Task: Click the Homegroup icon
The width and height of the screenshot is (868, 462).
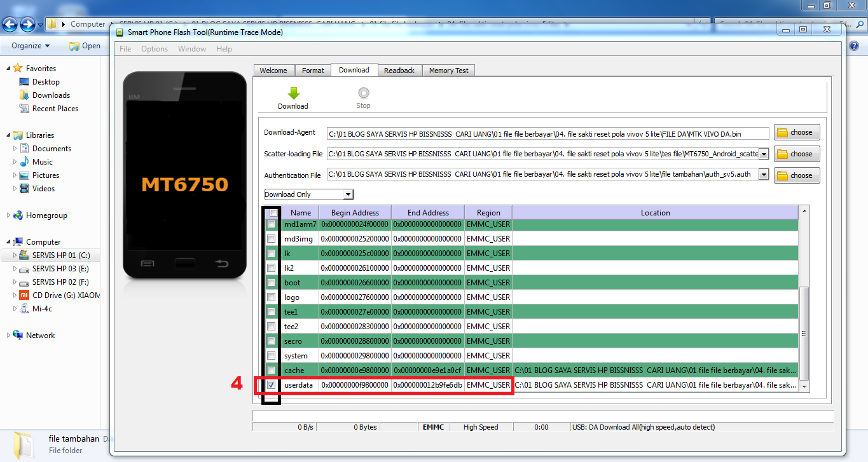Action: tap(18, 215)
